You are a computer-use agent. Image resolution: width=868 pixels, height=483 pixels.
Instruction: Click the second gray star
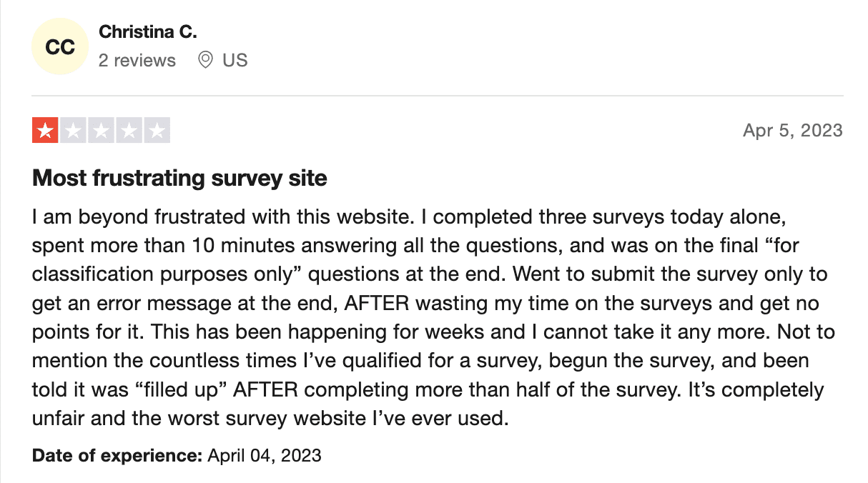(73, 130)
